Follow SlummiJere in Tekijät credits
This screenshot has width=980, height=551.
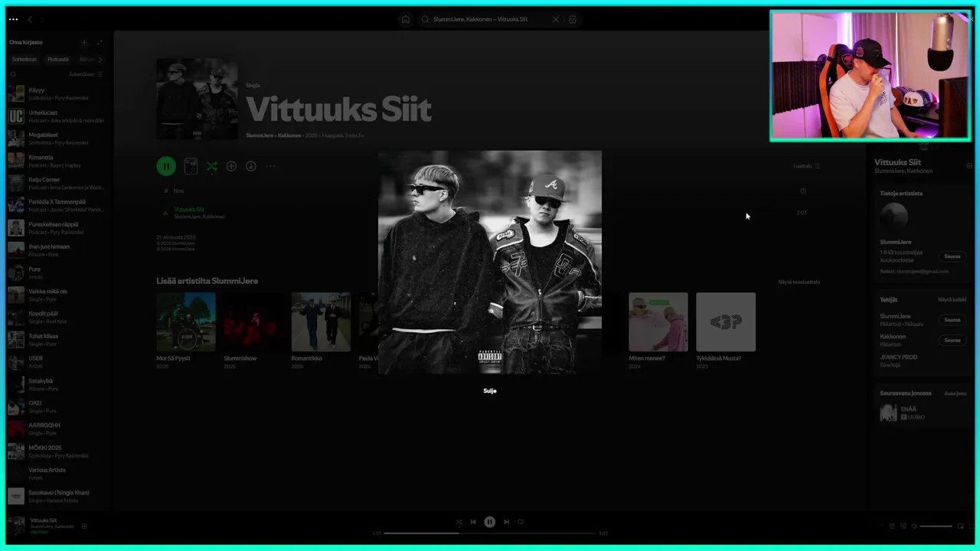click(x=952, y=320)
